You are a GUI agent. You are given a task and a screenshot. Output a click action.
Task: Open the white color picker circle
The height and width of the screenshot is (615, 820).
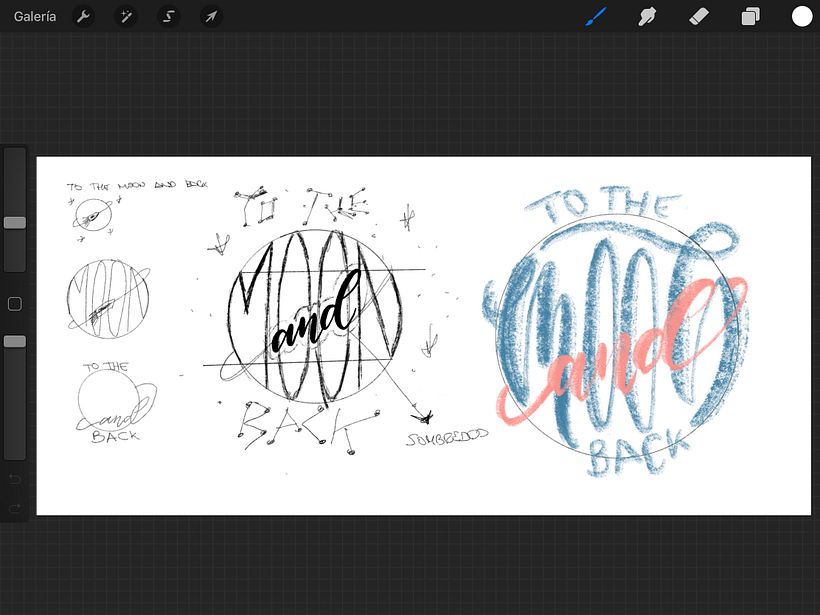802,16
